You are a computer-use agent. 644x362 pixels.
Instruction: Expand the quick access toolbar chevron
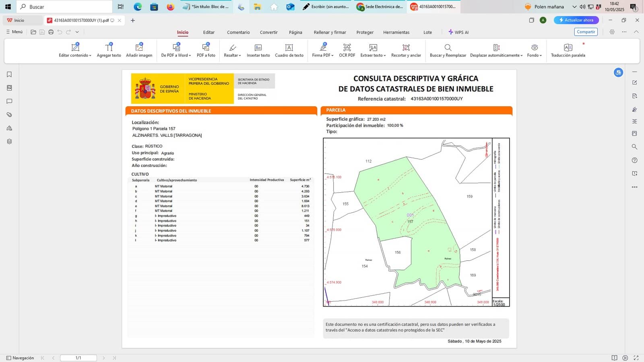[x=77, y=32]
